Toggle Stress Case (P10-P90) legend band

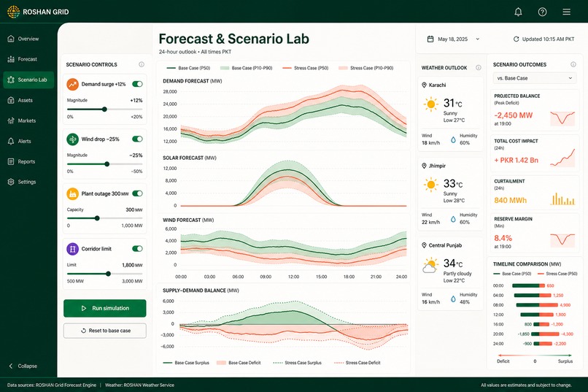[x=365, y=68]
